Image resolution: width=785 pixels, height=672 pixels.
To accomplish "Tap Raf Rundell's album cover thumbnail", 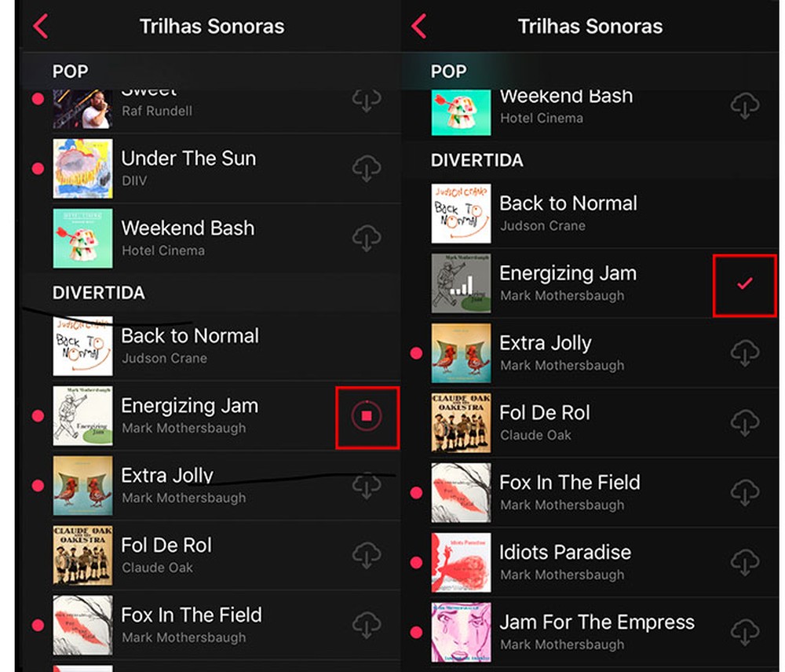I will (82, 109).
